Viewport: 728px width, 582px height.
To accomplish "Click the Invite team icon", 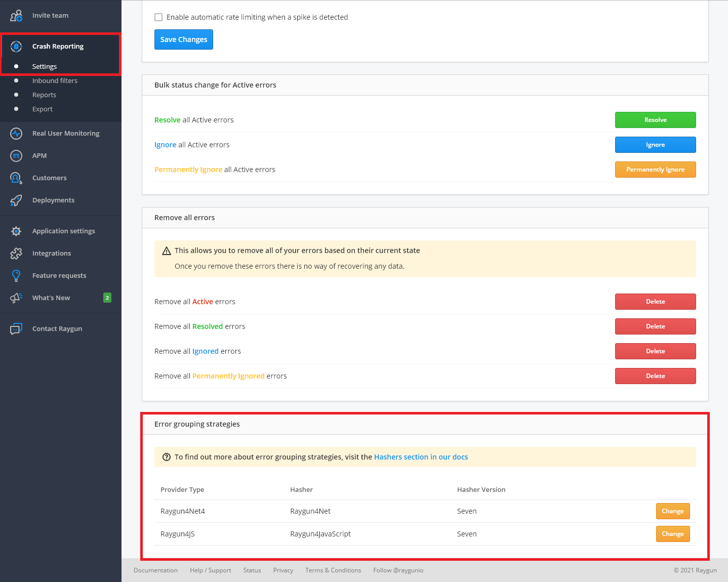I will (16, 16).
